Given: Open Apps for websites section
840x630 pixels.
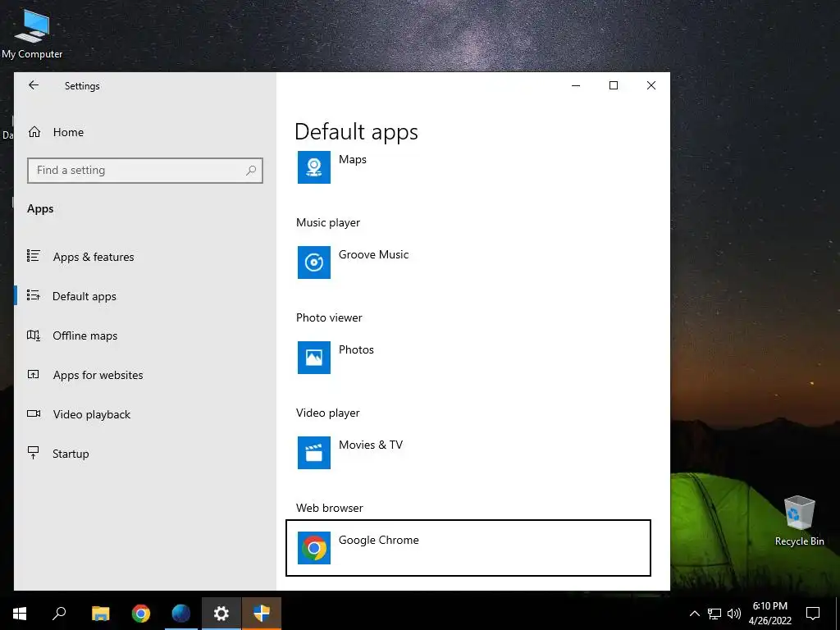Looking at the screenshot, I should 98,375.
